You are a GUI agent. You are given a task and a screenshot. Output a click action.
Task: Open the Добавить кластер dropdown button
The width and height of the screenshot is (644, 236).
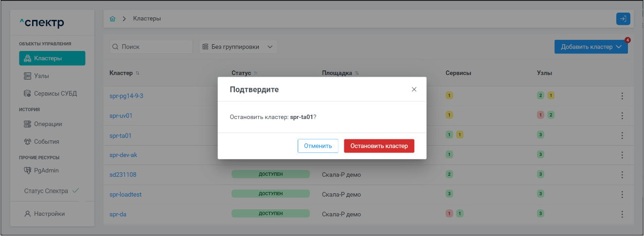590,47
